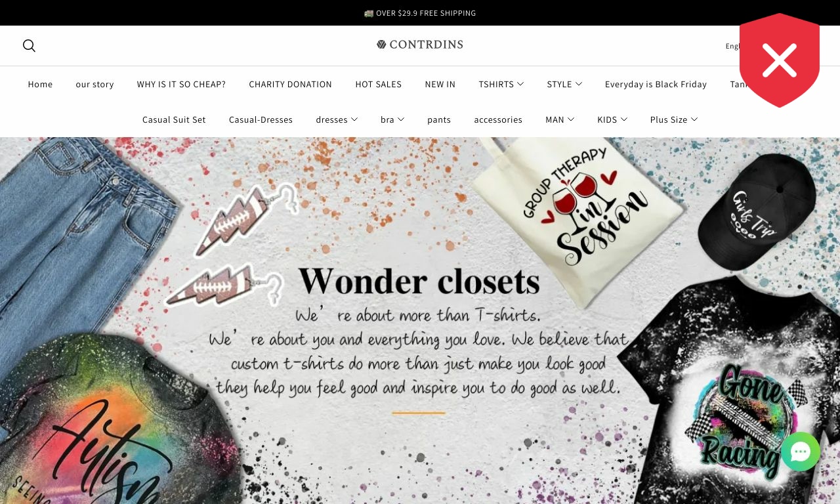The image size is (840, 504).
Task: Open the green live chat bubble
Action: tap(800, 451)
